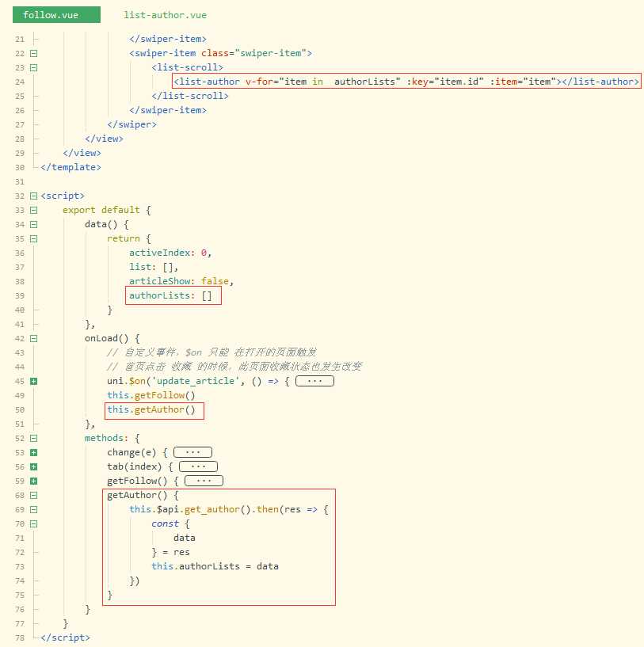Collapse the return block at line 35
Image resolution: width=644 pixels, height=647 pixels.
click(x=34, y=239)
